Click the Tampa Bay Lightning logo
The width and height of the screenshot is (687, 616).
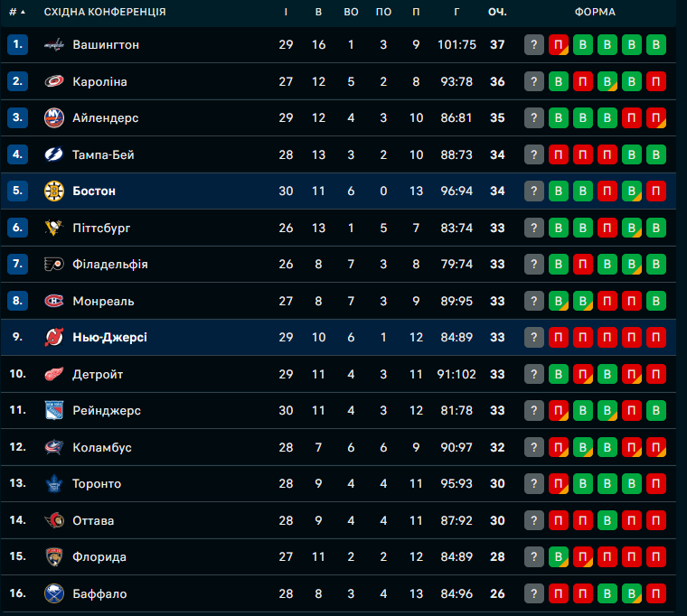pyautogui.click(x=54, y=154)
